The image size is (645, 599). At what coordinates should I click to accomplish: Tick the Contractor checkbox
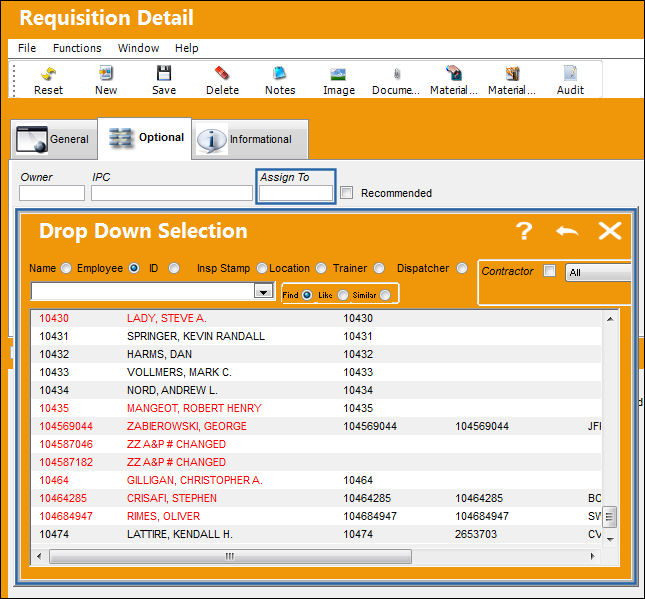(549, 271)
